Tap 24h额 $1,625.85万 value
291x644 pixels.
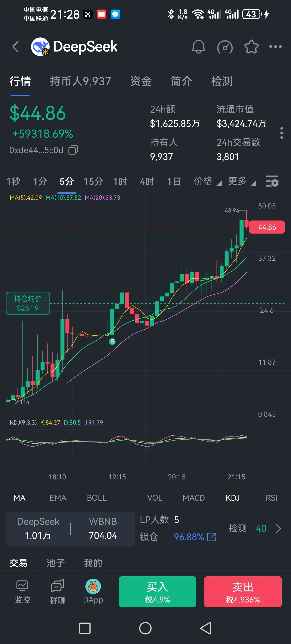(x=175, y=124)
